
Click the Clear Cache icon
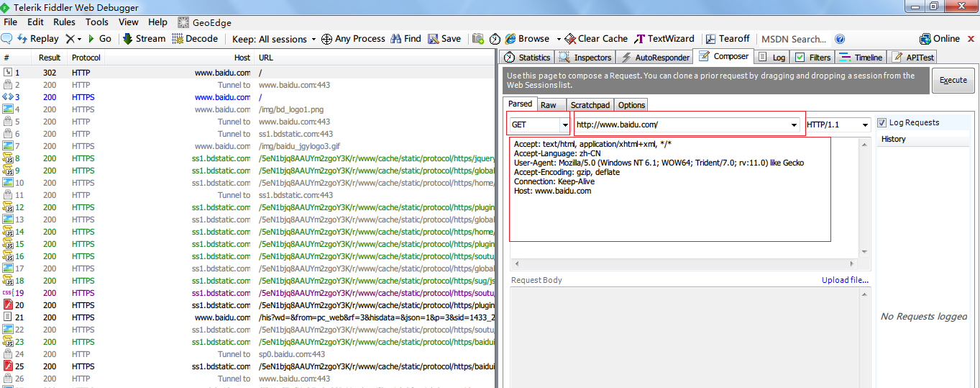pyautogui.click(x=570, y=39)
